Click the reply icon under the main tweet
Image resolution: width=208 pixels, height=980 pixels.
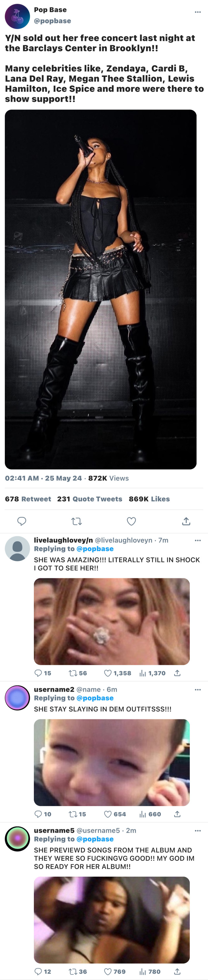click(x=22, y=521)
